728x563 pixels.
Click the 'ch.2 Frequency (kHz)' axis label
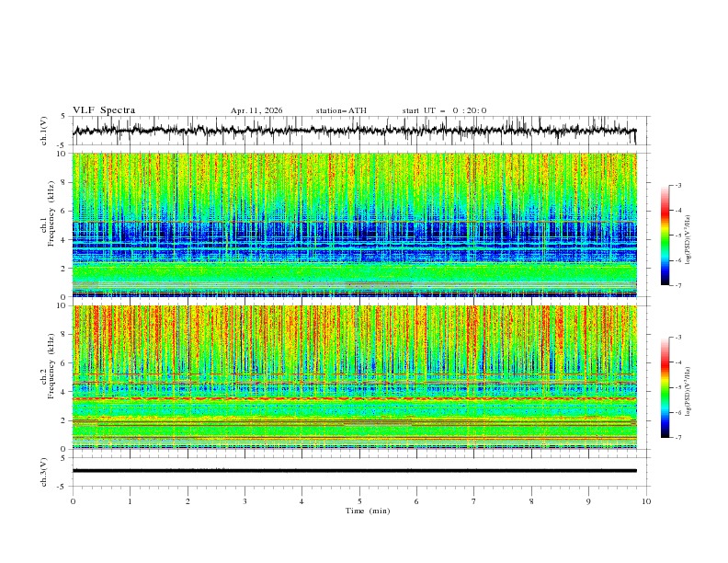click(47, 366)
